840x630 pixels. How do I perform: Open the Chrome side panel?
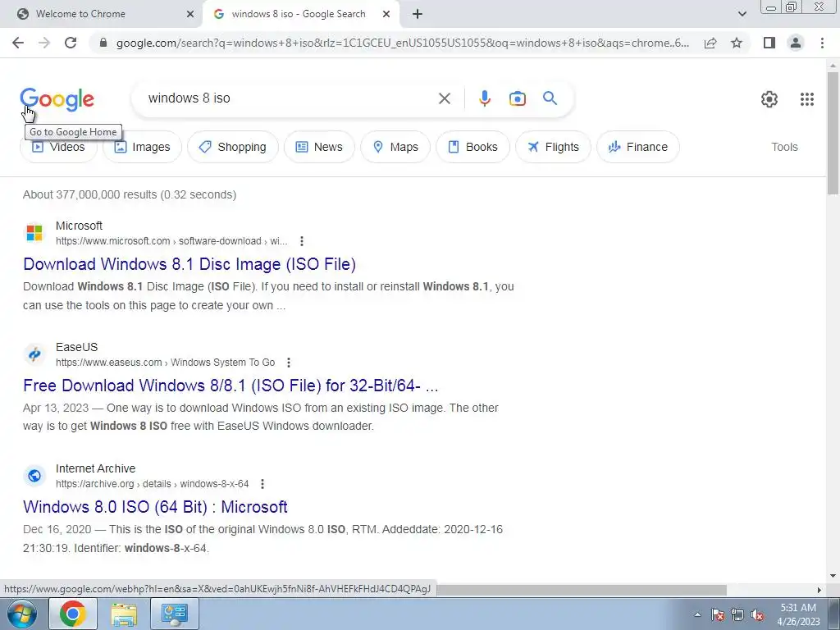(769, 43)
